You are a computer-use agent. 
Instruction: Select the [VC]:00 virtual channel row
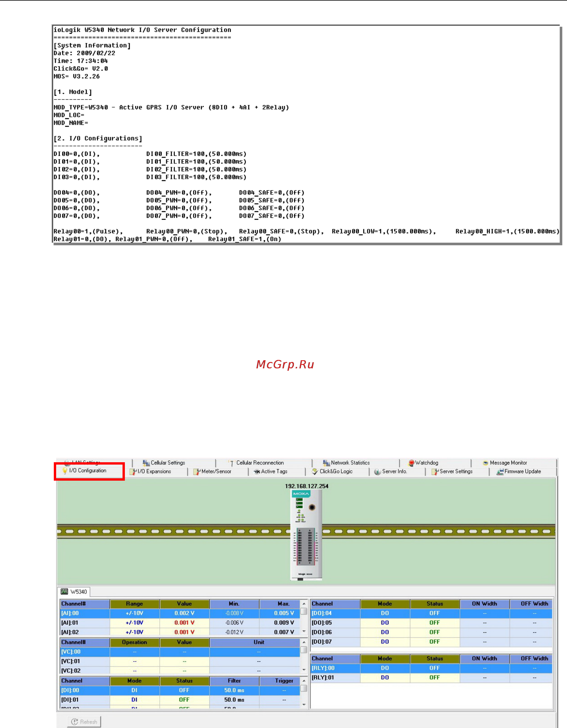(180, 652)
